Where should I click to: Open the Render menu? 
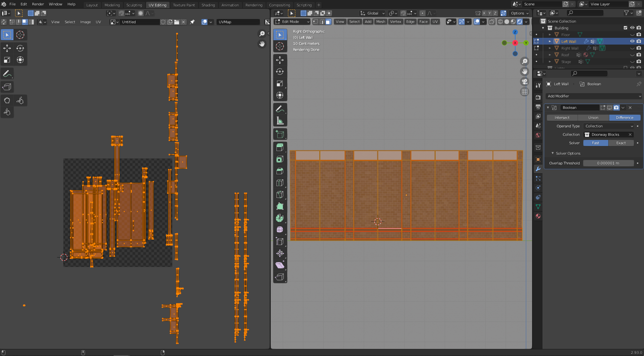click(38, 4)
